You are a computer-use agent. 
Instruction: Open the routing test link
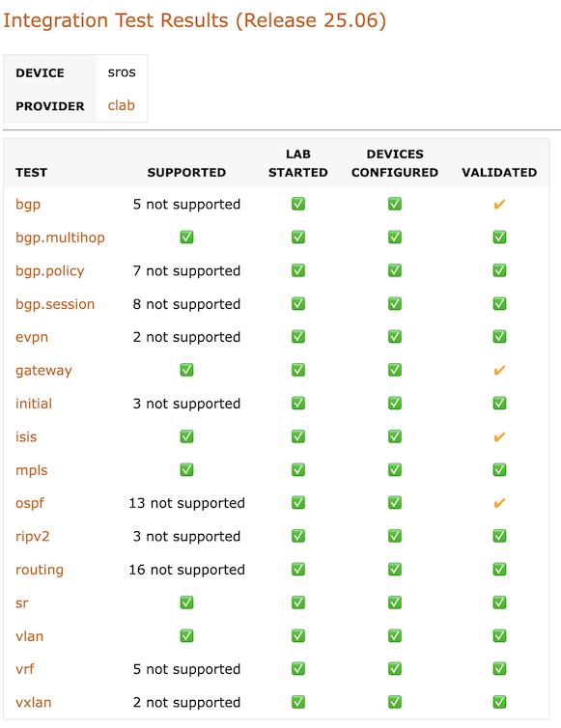click(40, 570)
